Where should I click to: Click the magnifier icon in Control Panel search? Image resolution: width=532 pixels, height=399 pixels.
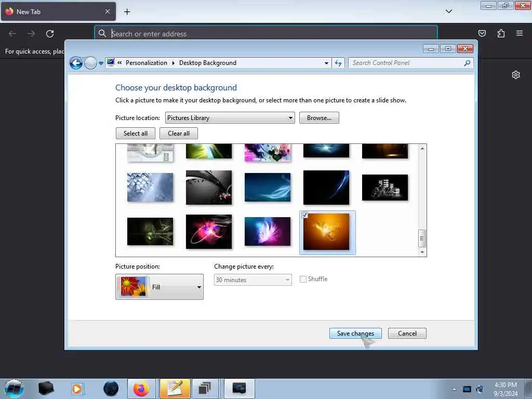467,63
